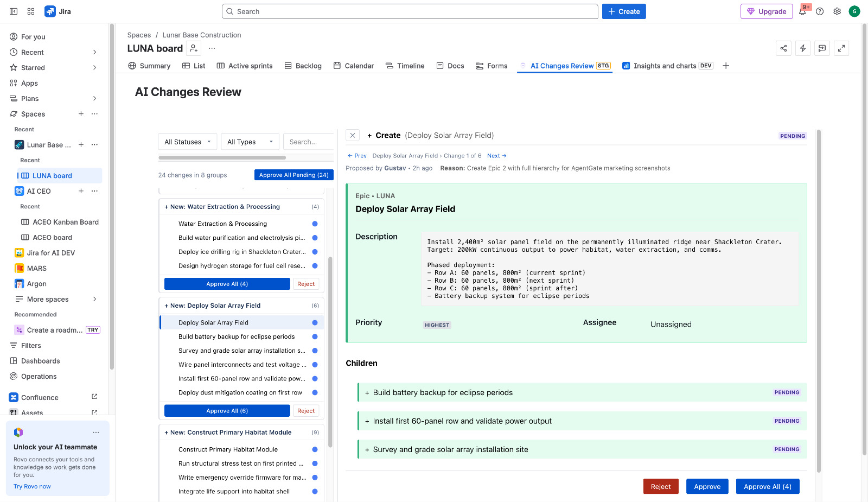The height and width of the screenshot is (502, 868).
Task: Open user profile avatar G
Action: pyautogui.click(x=854, y=11)
